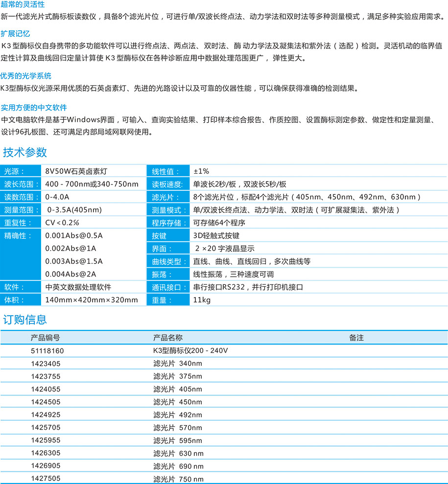Image resolution: width=448 pixels, height=484 pixels.
Task: Select product number 1425705
Action: click(x=46, y=428)
